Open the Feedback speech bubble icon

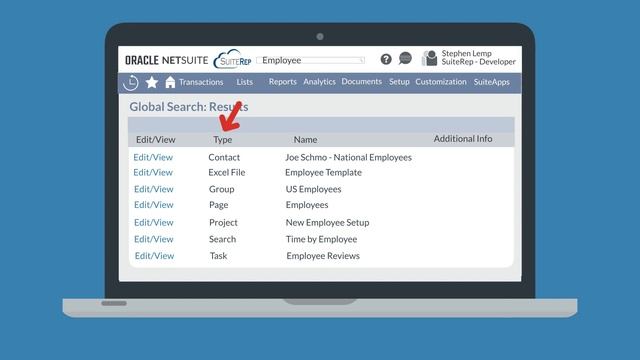tap(405, 58)
